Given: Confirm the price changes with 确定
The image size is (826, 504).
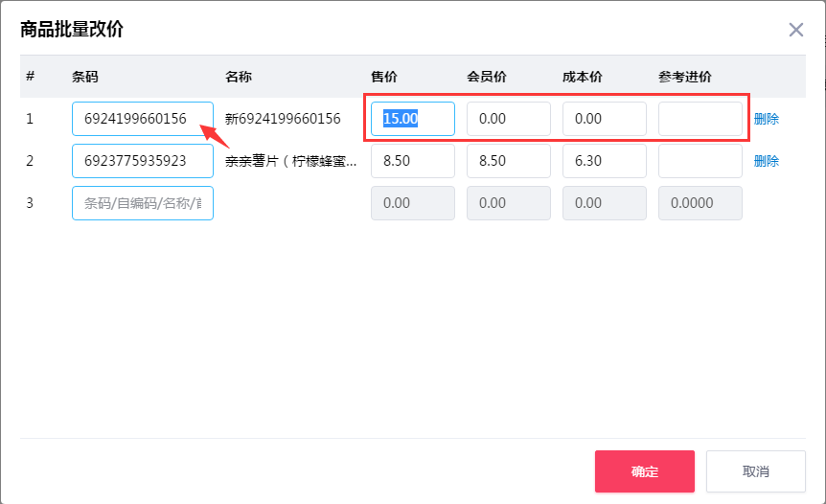Looking at the screenshot, I should coord(644,471).
